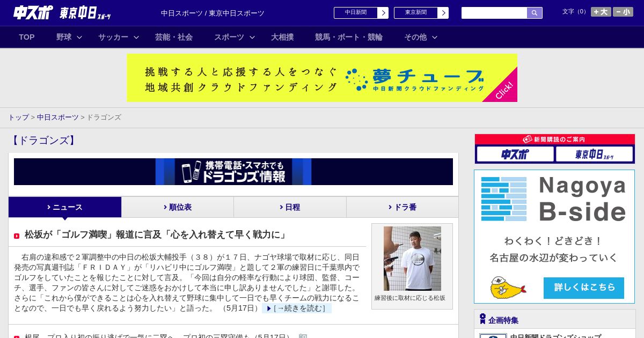Open the 東京新聞 site link
This screenshot has width=644, height=338.
click(416, 13)
